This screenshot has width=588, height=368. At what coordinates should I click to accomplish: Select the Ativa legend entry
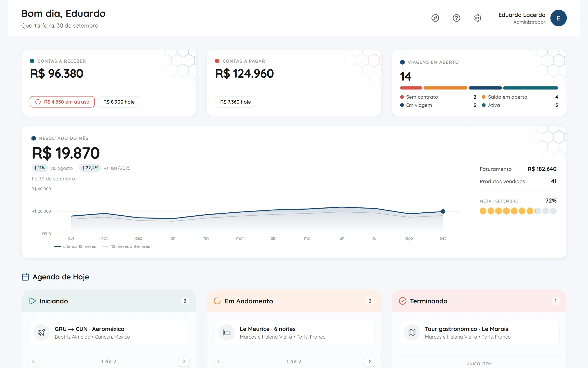click(520, 105)
